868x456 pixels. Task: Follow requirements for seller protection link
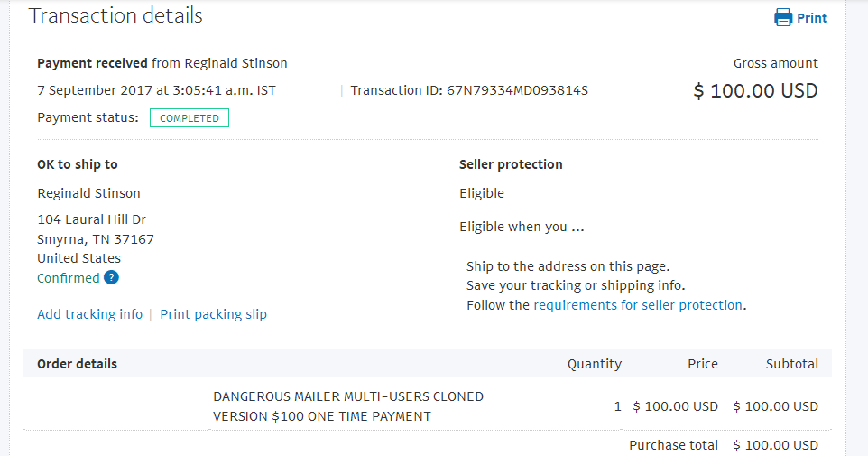[x=638, y=305]
